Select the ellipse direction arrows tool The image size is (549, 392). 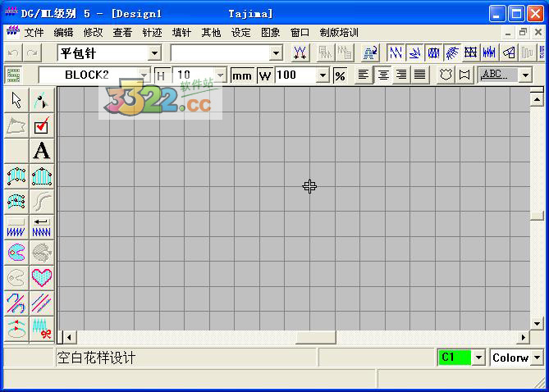point(16,328)
